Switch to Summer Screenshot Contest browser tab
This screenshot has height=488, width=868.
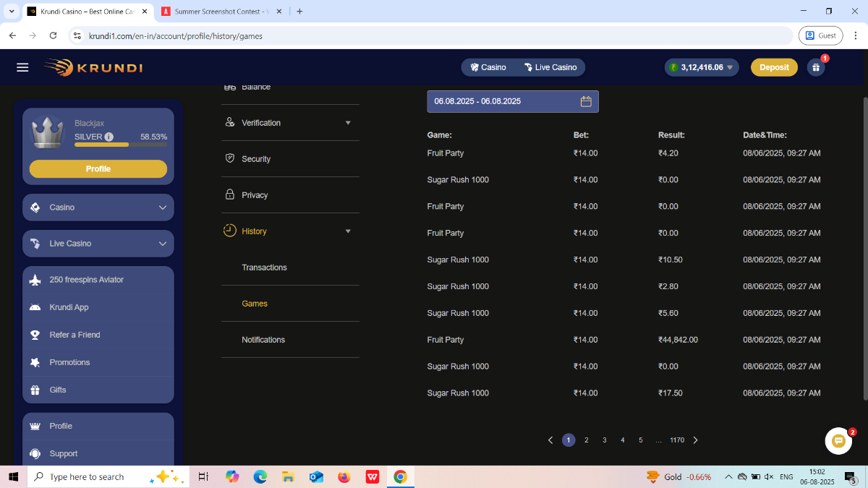(223, 12)
